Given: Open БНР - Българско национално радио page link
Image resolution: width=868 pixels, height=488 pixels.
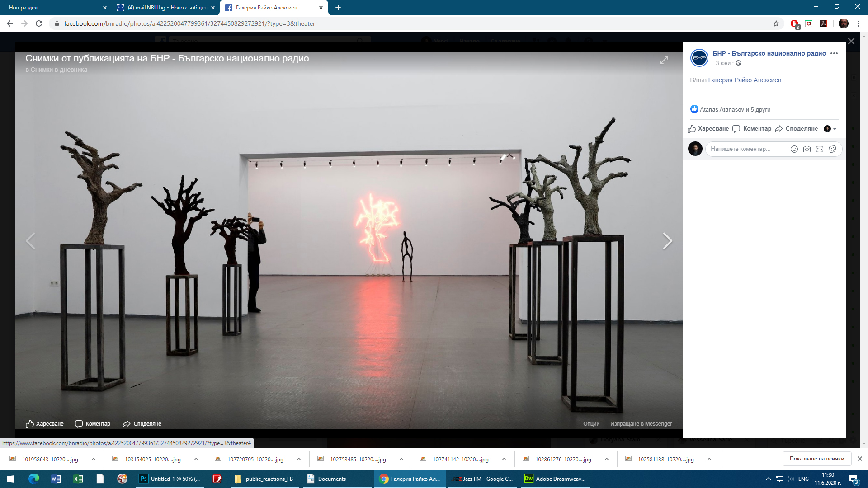Looking at the screenshot, I should click(x=769, y=53).
